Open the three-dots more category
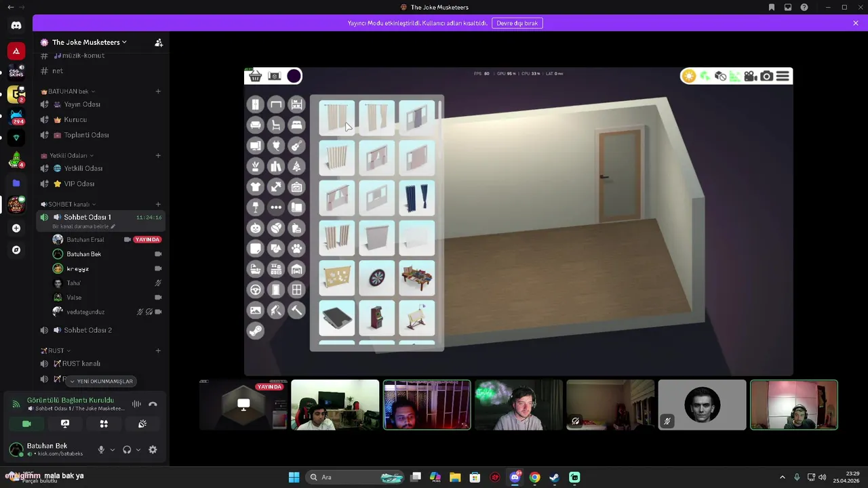868x488 pixels. click(x=276, y=207)
